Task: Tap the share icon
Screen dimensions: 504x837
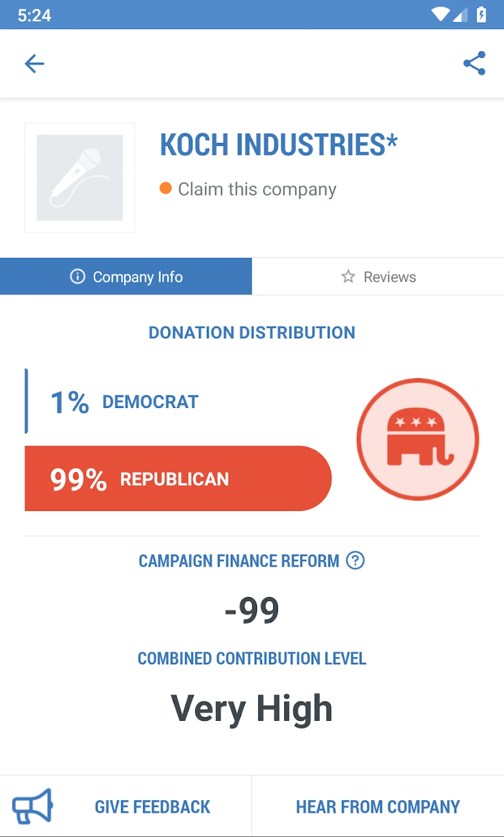Action: click(x=474, y=63)
